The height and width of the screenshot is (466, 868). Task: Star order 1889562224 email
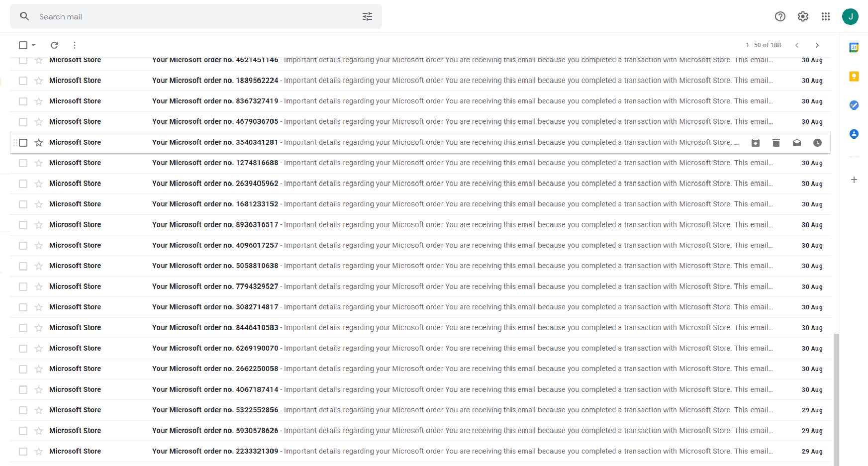point(39,81)
